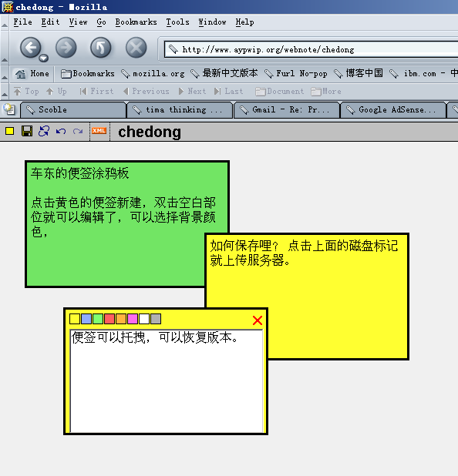Go back with the browser Back button
Image resolution: width=458 pixels, height=476 pixels.
pos(30,48)
